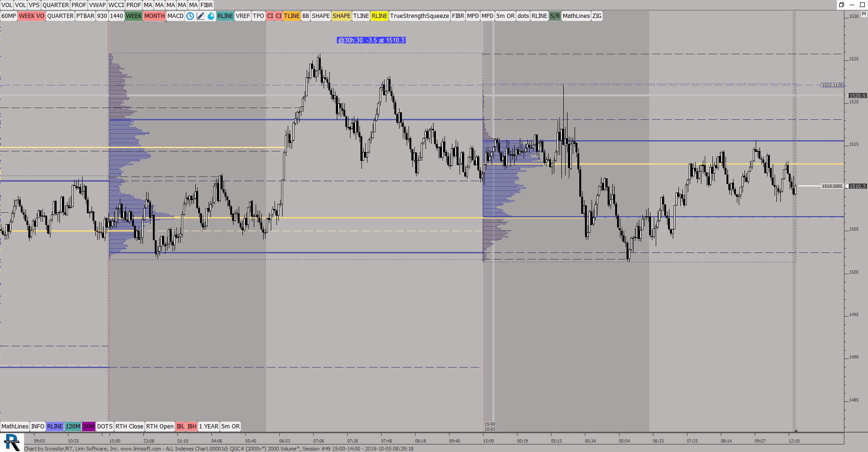Select the pencil drawing tool icon
The image size is (868, 452).
(200, 16)
